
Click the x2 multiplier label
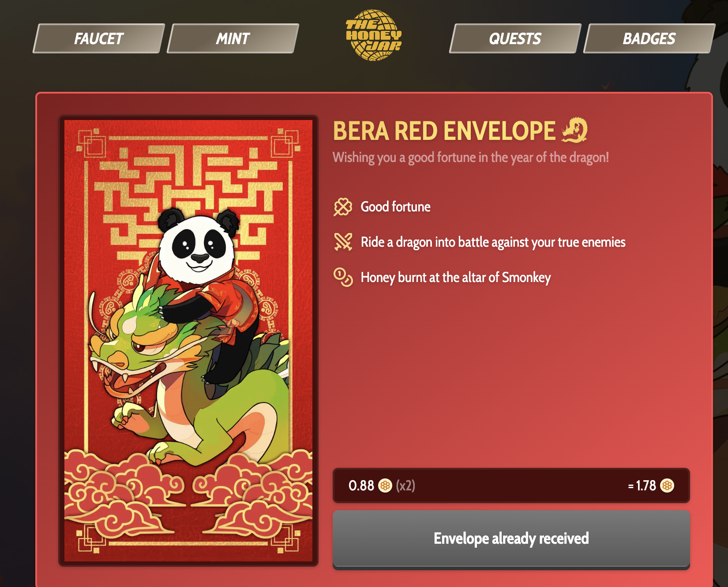405,485
